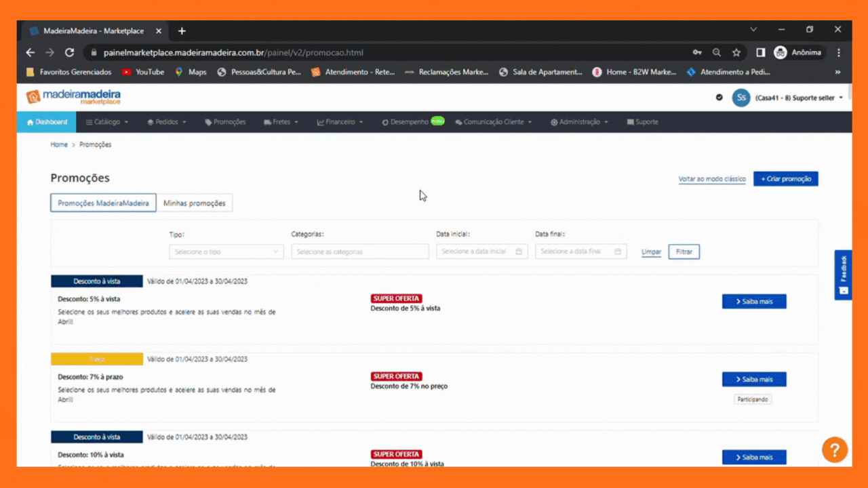This screenshot has height=488, width=868.
Task: Click 'Desconto: 5% à vista' heading
Action: [x=90, y=299]
